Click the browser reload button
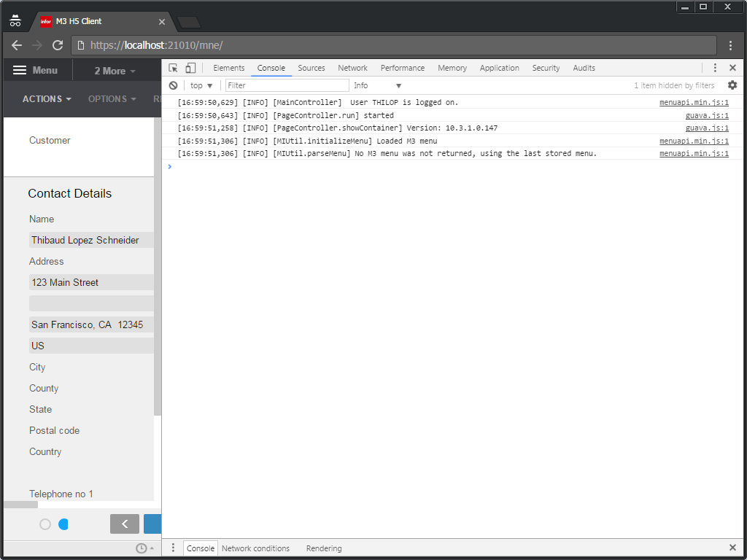 pyautogui.click(x=58, y=45)
